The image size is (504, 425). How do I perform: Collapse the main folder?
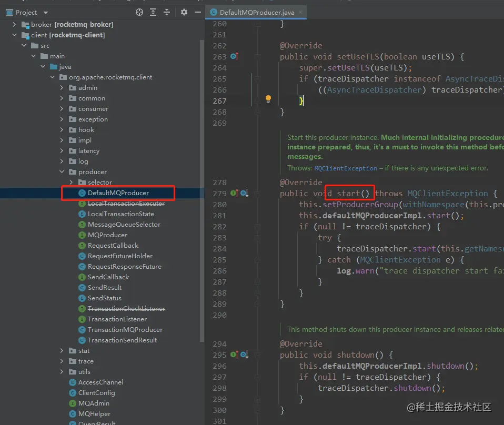[x=34, y=56]
